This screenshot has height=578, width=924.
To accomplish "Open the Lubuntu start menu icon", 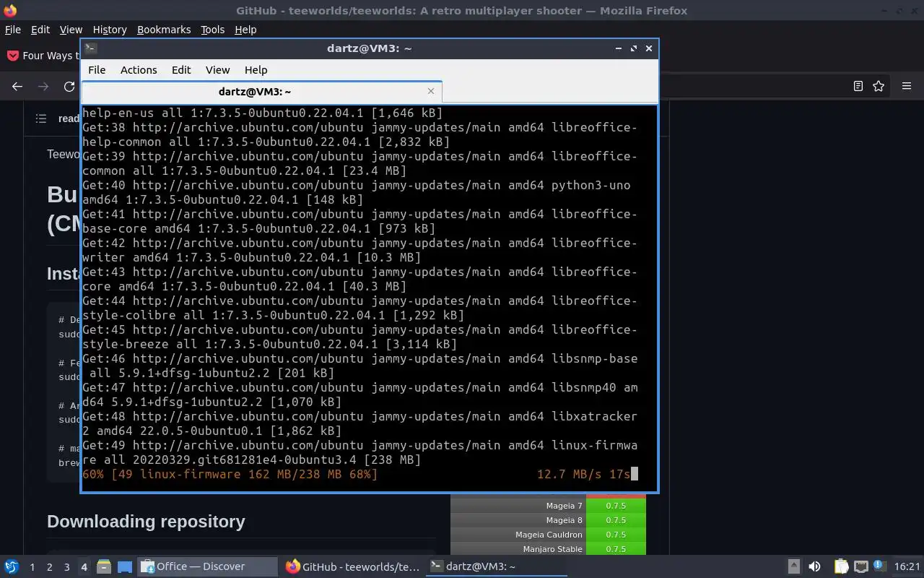I will [11, 566].
